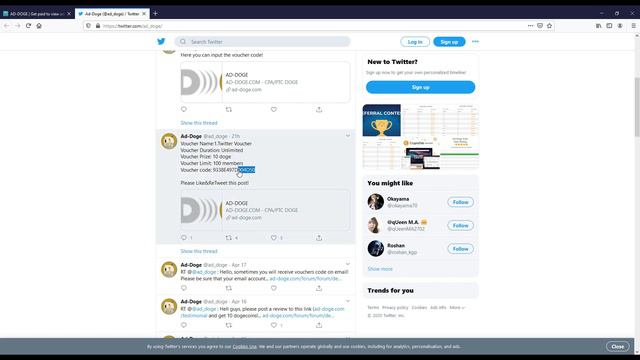Open the Cookies Use link
The width and height of the screenshot is (640, 360).
point(244,347)
